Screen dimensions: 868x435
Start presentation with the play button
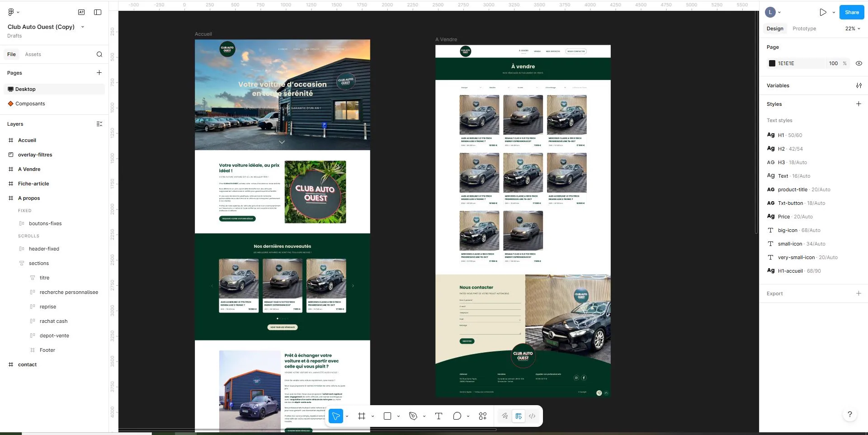(822, 12)
